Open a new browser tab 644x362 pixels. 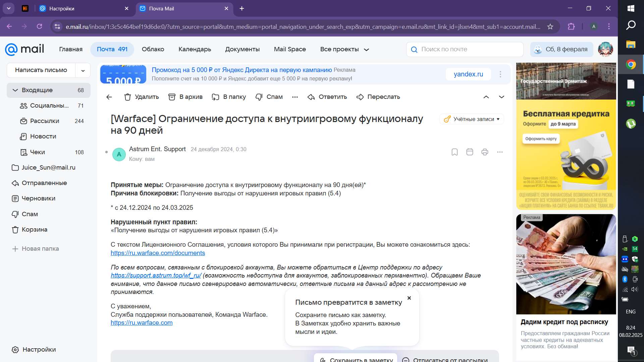[x=242, y=8]
